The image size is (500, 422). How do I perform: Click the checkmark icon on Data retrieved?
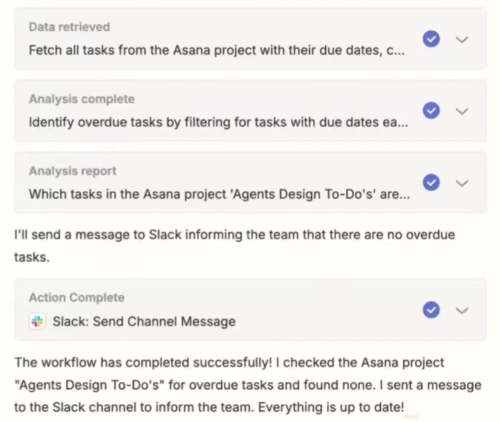coord(431,39)
